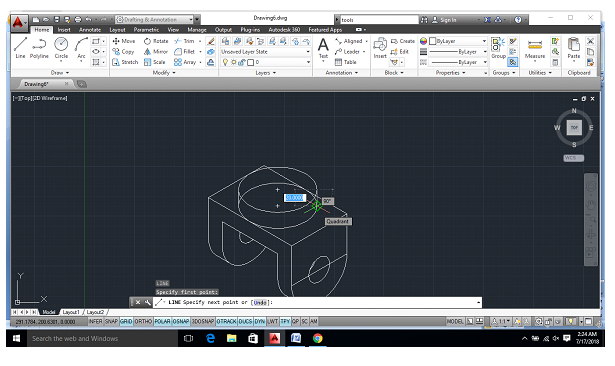Open the AutoCAD application menu logo
Screen dimensions: 615x366
pos(18,22)
